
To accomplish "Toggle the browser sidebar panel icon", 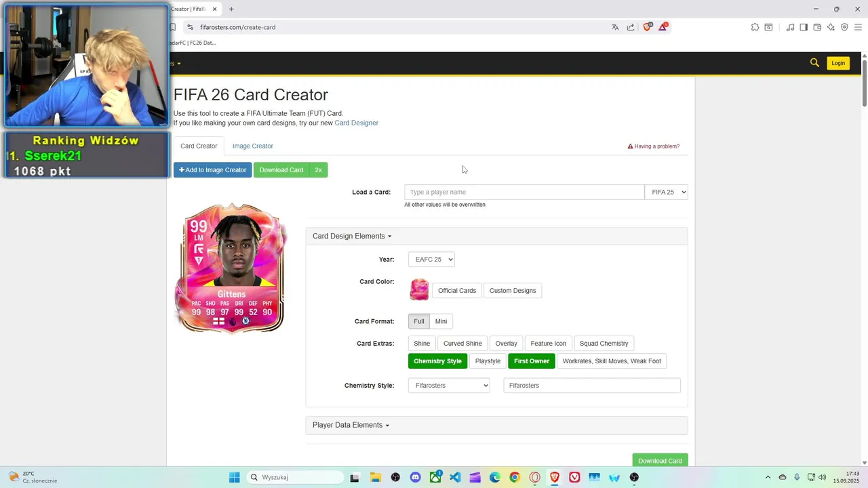I will [x=804, y=27].
